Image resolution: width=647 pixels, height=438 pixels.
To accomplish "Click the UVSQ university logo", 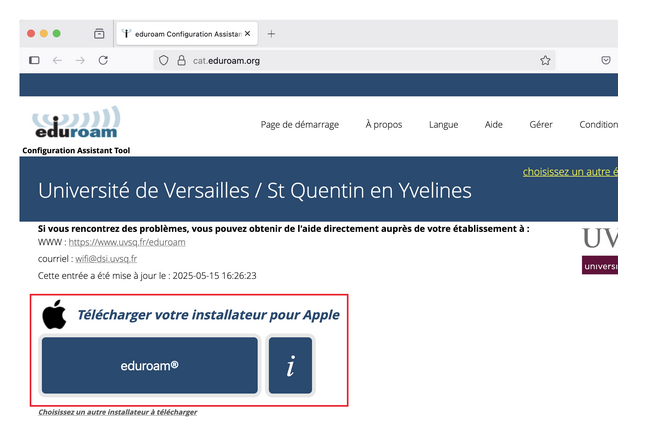I will tap(600, 250).
